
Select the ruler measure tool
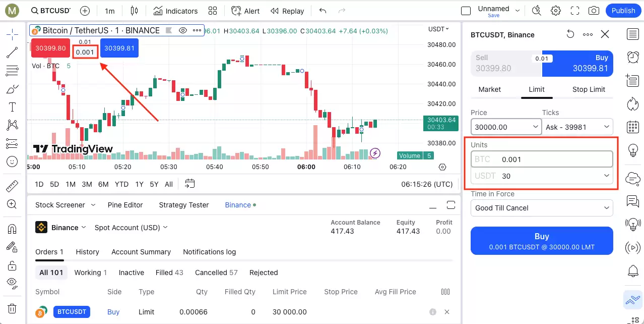[x=12, y=186]
